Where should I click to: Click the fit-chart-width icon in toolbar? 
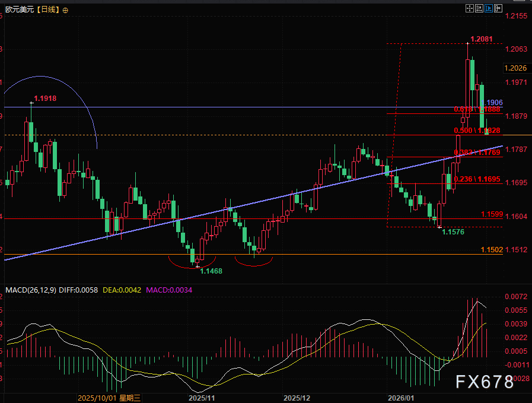tap(479, 8)
